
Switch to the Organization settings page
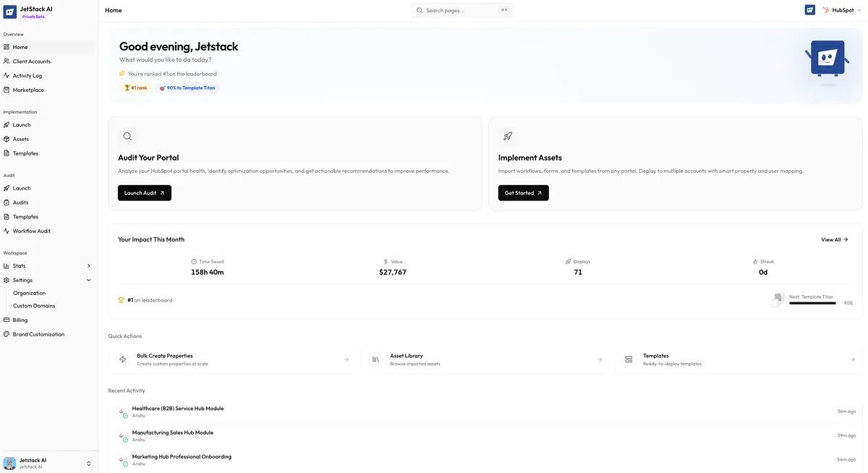pyautogui.click(x=29, y=293)
